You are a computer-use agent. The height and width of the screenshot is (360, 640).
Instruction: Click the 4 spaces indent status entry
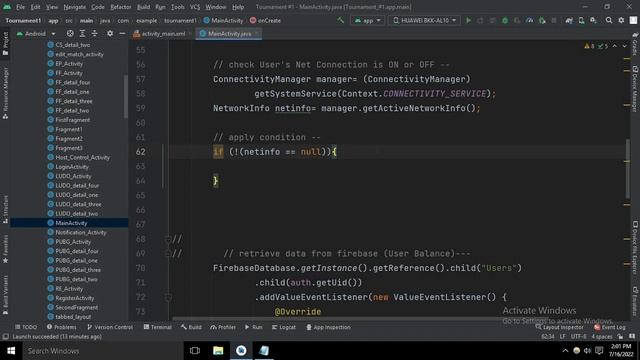[602, 337]
